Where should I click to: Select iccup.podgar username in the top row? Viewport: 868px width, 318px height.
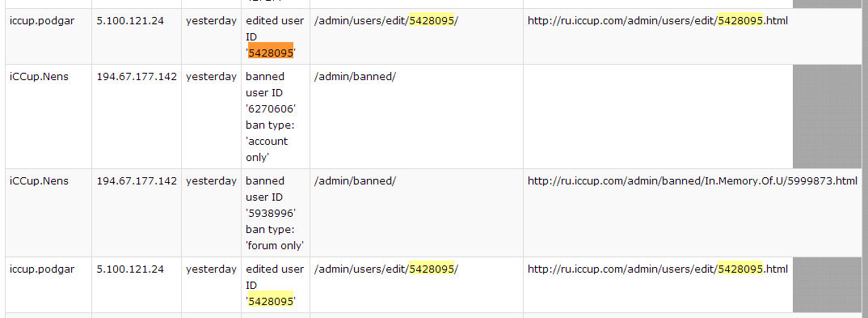coord(42,20)
